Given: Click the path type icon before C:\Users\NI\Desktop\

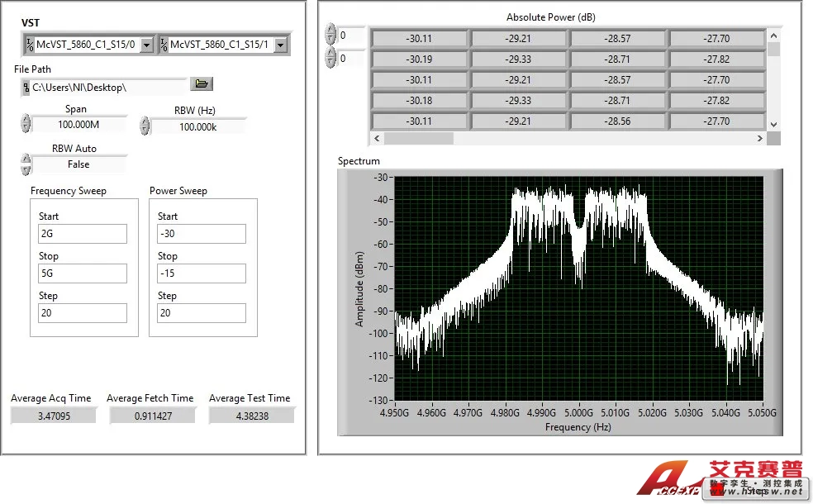Looking at the screenshot, I should coord(26,86).
